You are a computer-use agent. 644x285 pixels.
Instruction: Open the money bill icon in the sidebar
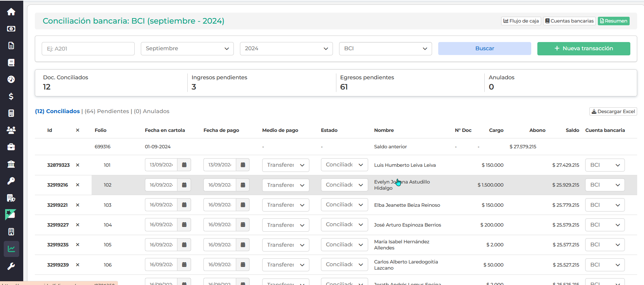click(11, 29)
